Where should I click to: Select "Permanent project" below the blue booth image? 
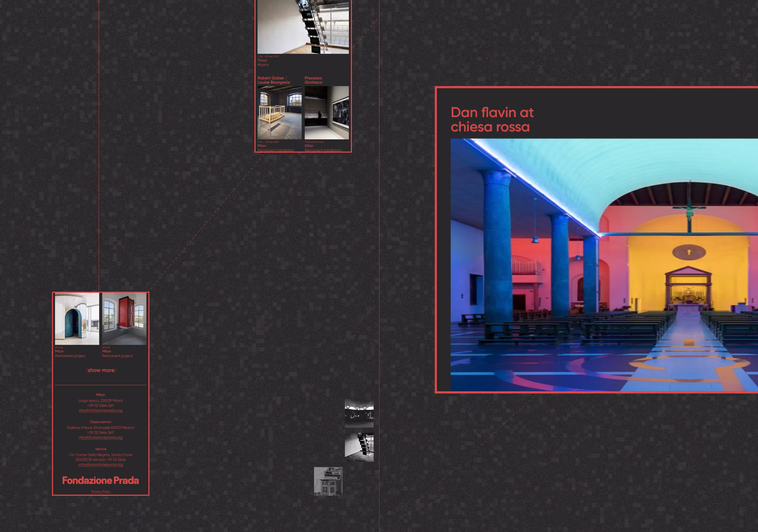point(70,356)
